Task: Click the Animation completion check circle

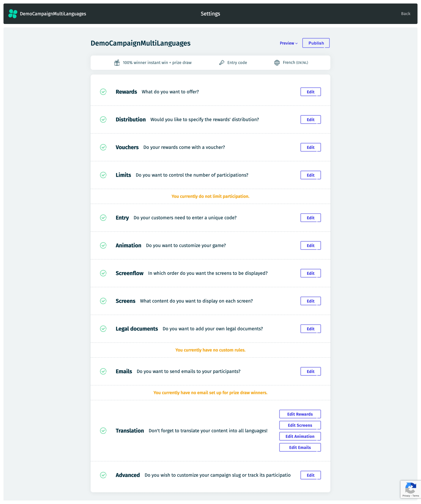Action: coord(103,245)
